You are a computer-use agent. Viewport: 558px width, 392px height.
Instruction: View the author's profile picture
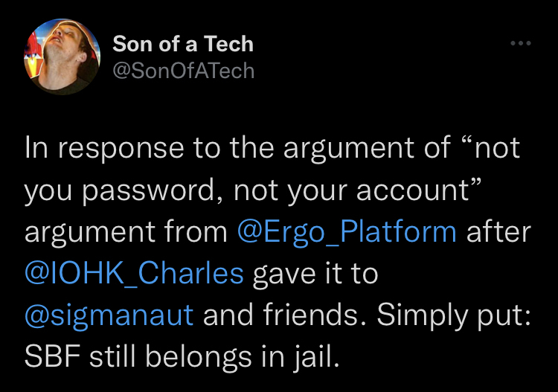click(x=62, y=57)
